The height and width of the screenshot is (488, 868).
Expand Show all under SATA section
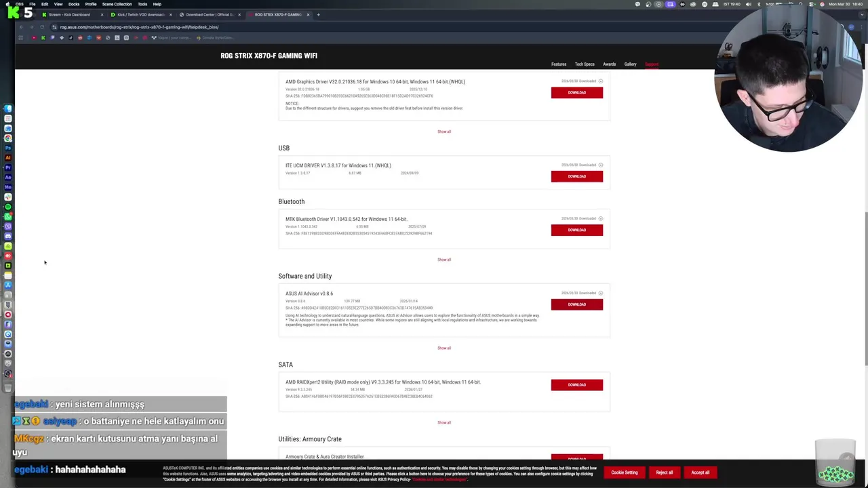(x=444, y=423)
